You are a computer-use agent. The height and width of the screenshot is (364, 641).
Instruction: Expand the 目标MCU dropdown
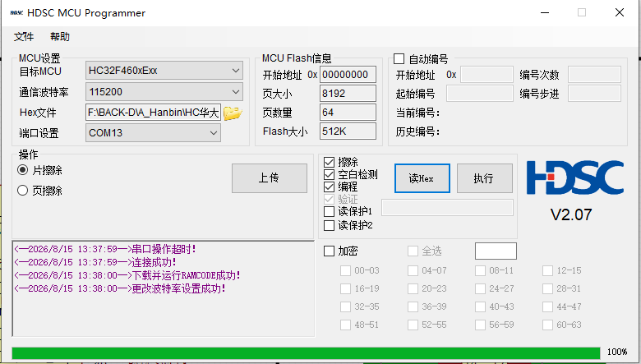coord(164,71)
